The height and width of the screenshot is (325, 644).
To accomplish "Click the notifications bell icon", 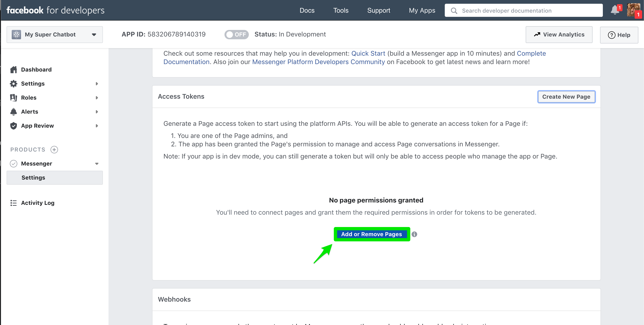I will (615, 10).
